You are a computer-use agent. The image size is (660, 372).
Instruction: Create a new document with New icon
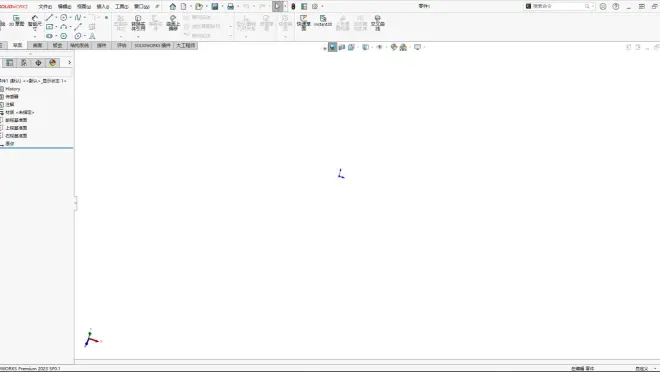click(184, 6)
